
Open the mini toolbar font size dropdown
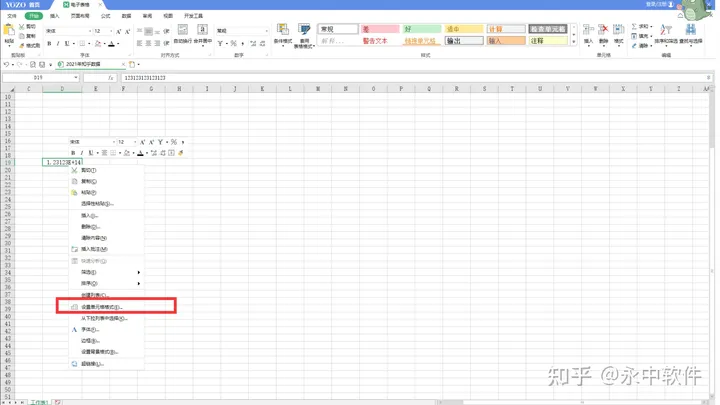(x=135, y=142)
